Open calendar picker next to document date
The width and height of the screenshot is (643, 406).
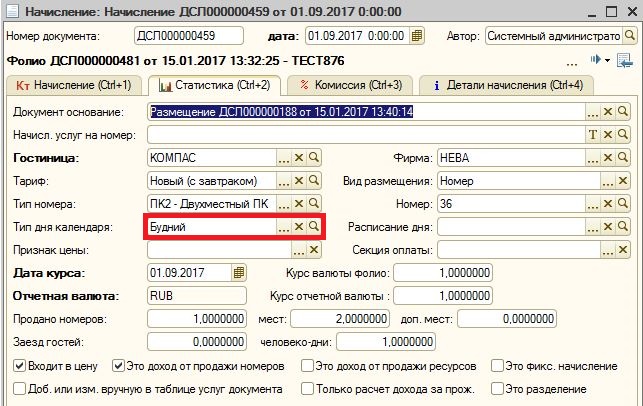pos(417,36)
